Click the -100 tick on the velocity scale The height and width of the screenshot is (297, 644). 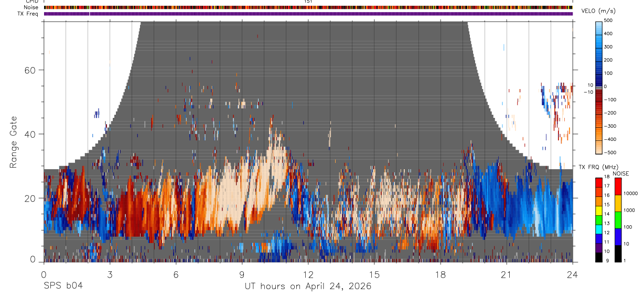click(610, 100)
